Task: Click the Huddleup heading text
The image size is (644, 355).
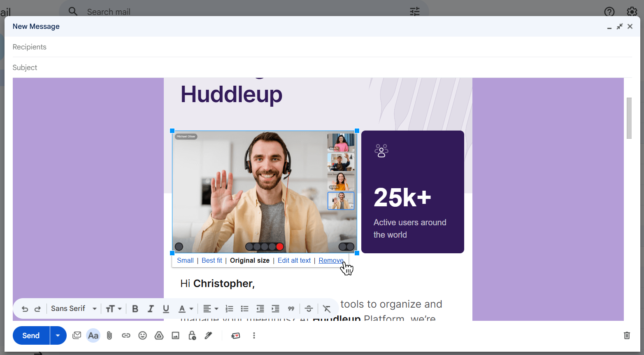Action: [x=231, y=94]
